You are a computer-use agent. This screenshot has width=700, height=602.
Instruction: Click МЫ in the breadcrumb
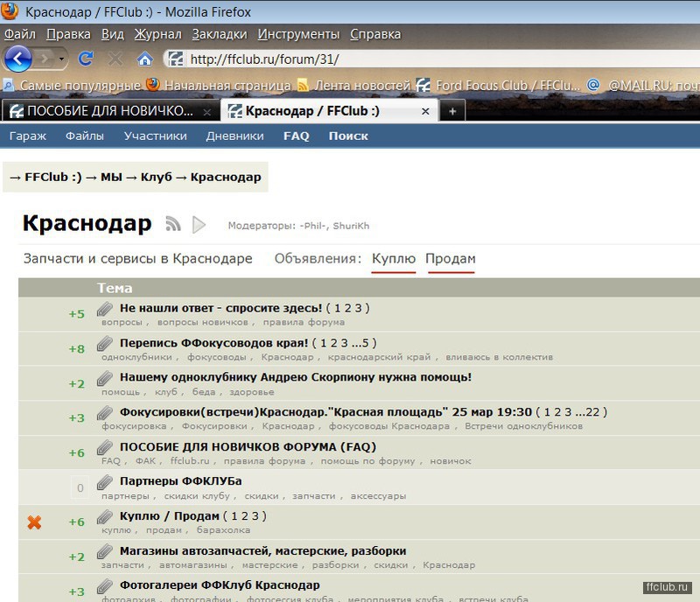112,177
